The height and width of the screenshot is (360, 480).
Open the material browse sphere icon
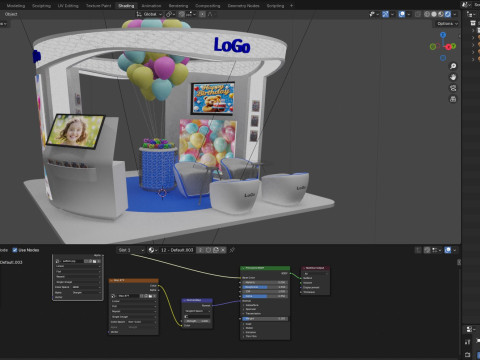(x=153, y=250)
